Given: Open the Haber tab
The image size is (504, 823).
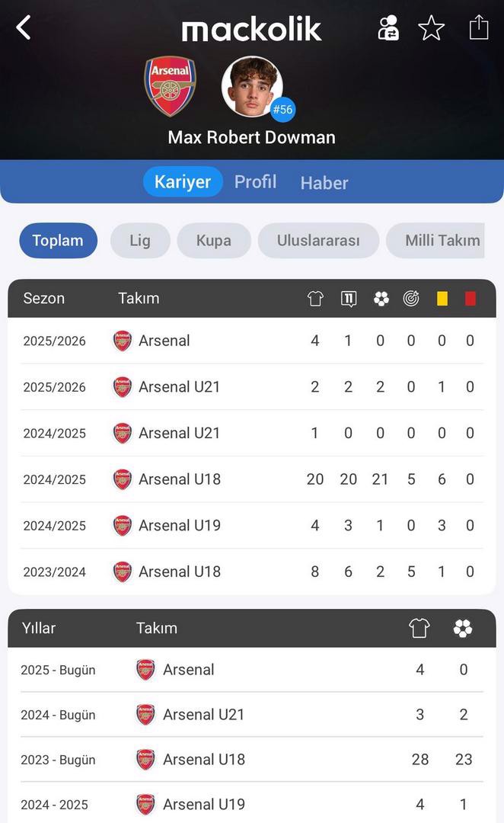Looking at the screenshot, I should [x=324, y=183].
